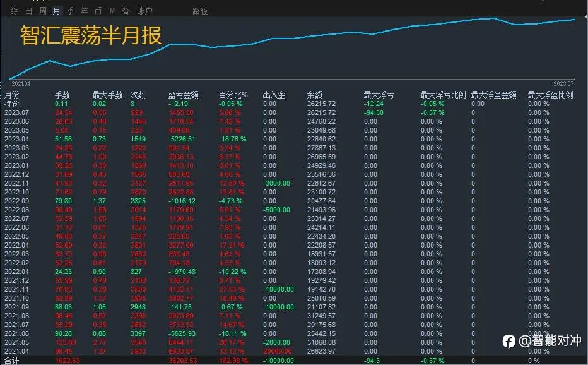Sort by the 出入金 column header
The image size is (588, 365).
point(274,95)
